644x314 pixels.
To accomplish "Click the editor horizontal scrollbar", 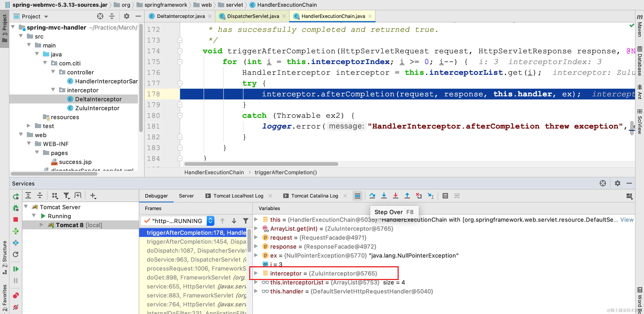I will click(261, 164).
